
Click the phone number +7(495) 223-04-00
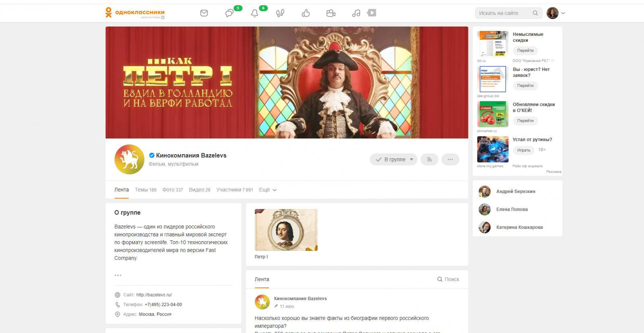click(163, 304)
